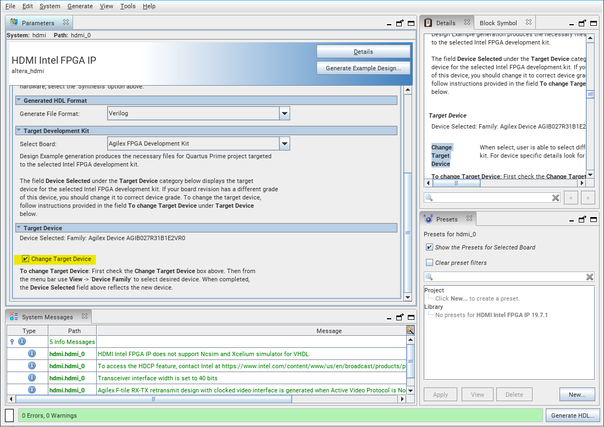Open the File menu

pos(10,6)
